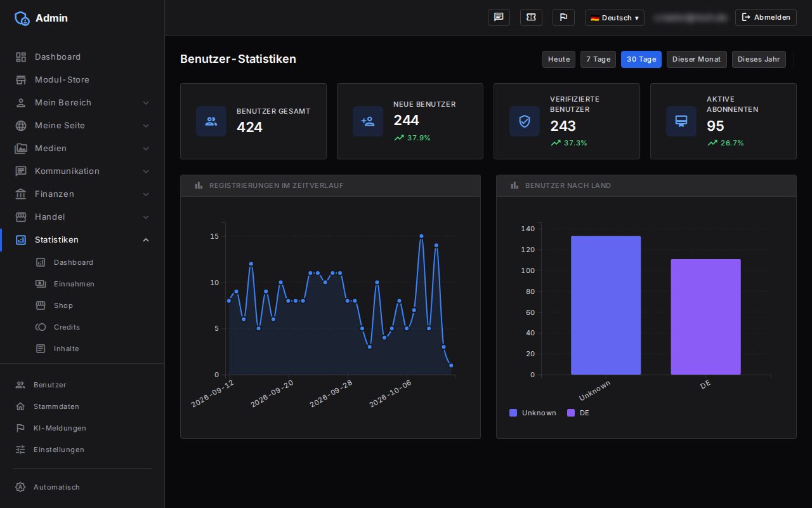Click the Stammdaten house icon
The height and width of the screenshot is (508, 812).
[20, 406]
